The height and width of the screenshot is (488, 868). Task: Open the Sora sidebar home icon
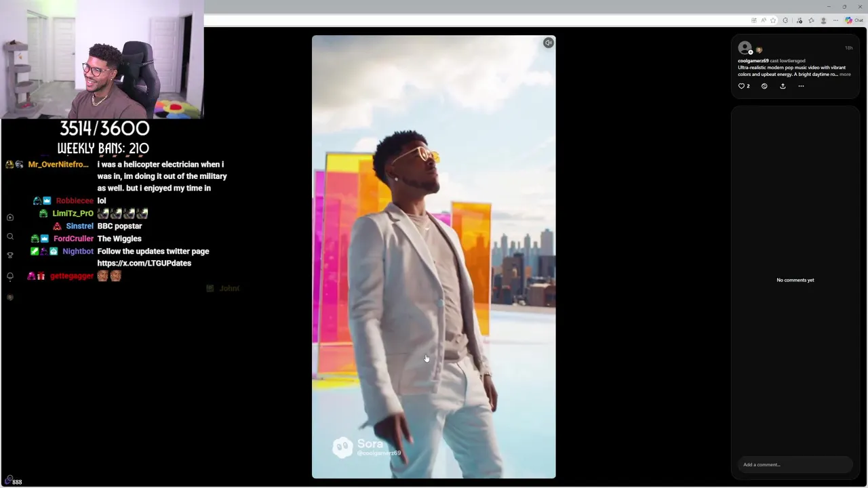[10, 218]
